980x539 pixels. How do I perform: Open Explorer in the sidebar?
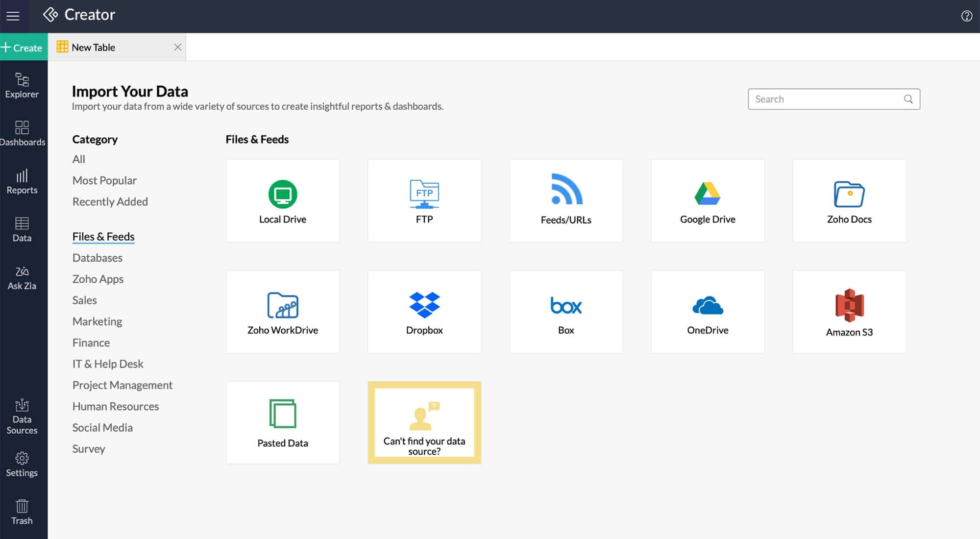[22, 86]
